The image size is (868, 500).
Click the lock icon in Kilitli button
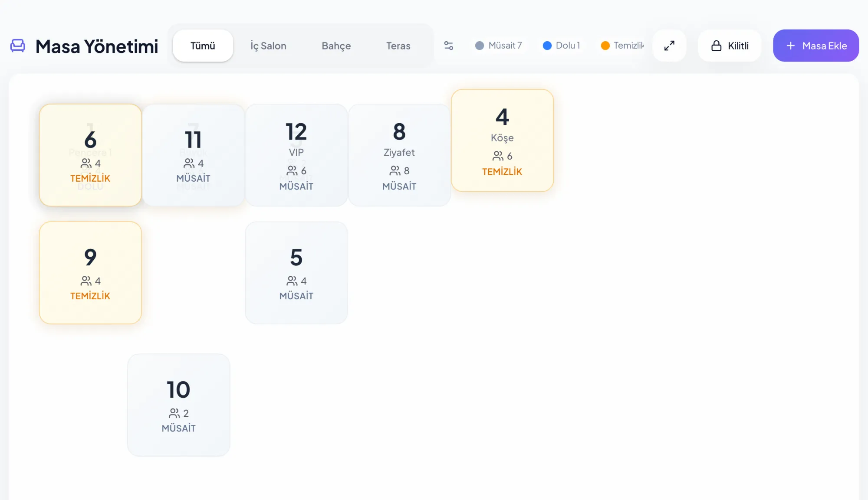716,46
